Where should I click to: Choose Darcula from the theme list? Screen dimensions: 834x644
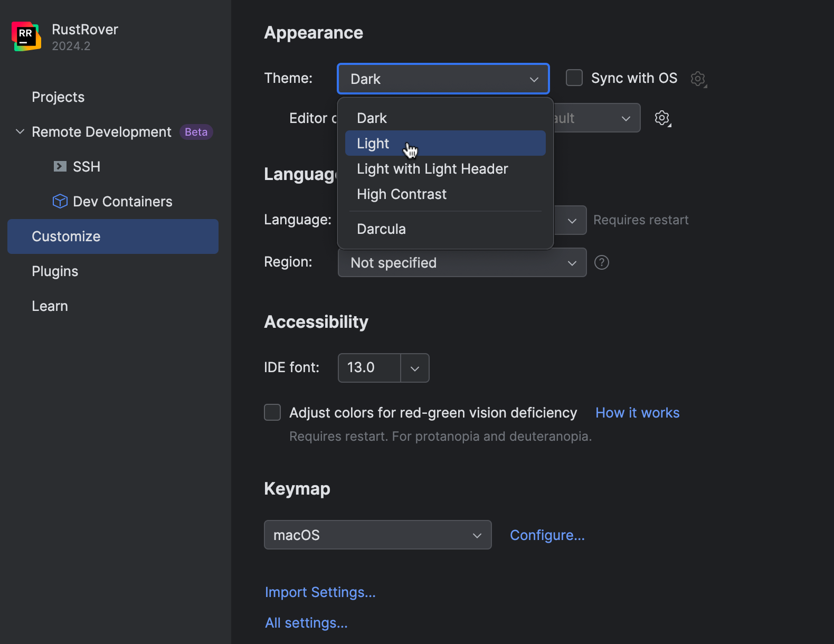[381, 229]
